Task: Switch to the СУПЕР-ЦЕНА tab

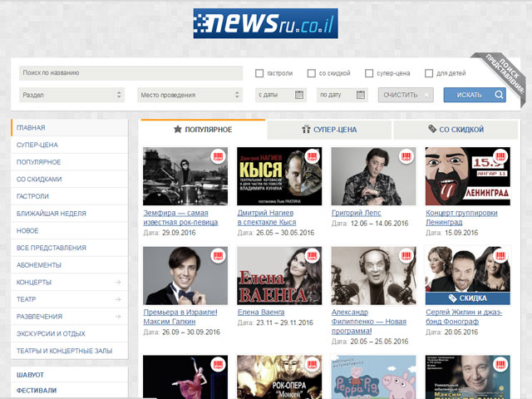Action: tap(329, 130)
